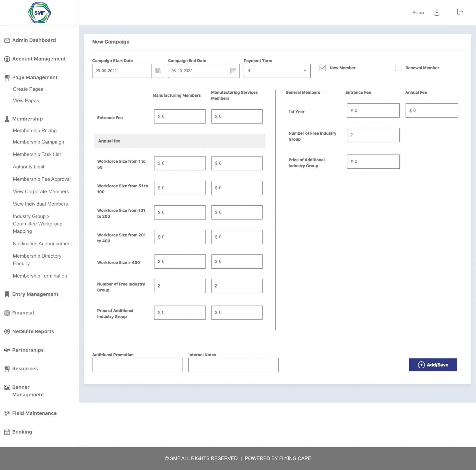Open the Financial gear icon
This screenshot has height=470, width=476.
(7, 313)
